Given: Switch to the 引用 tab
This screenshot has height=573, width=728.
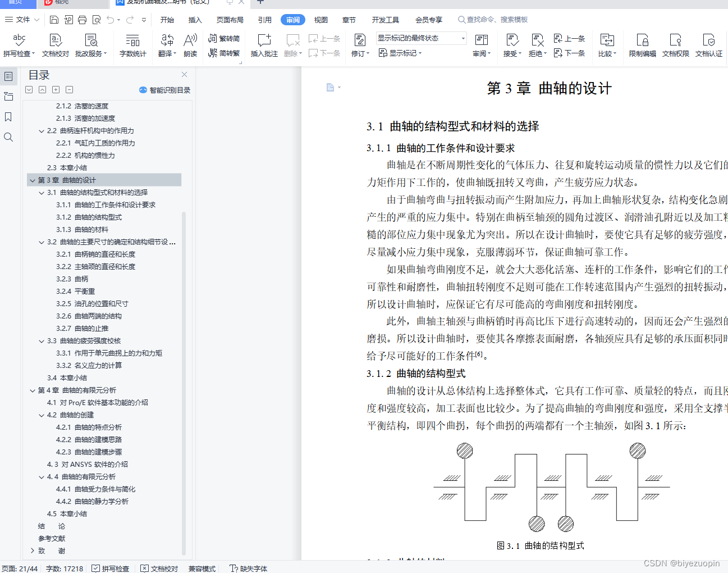Looking at the screenshot, I should pyautogui.click(x=265, y=20).
